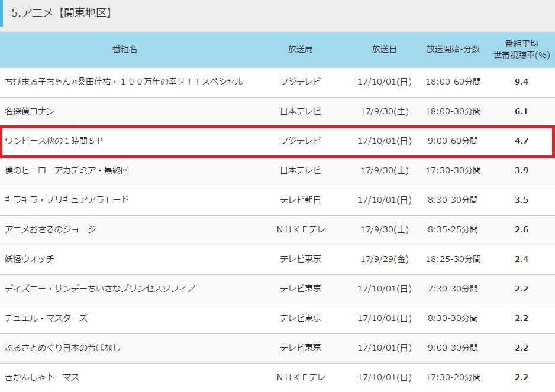Click the 2.6 rating for おさるのジョージ
Screen dimensions: 555x392
pos(521,229)
